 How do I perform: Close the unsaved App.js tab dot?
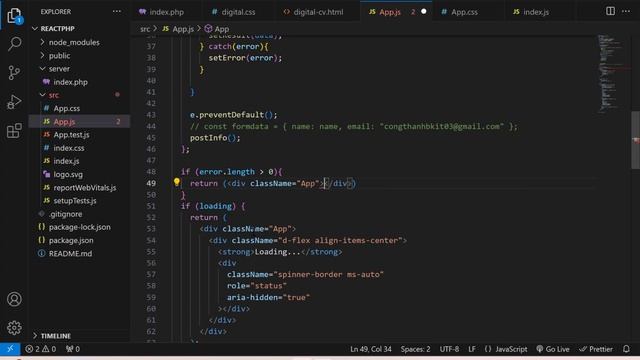click(424, 11)
